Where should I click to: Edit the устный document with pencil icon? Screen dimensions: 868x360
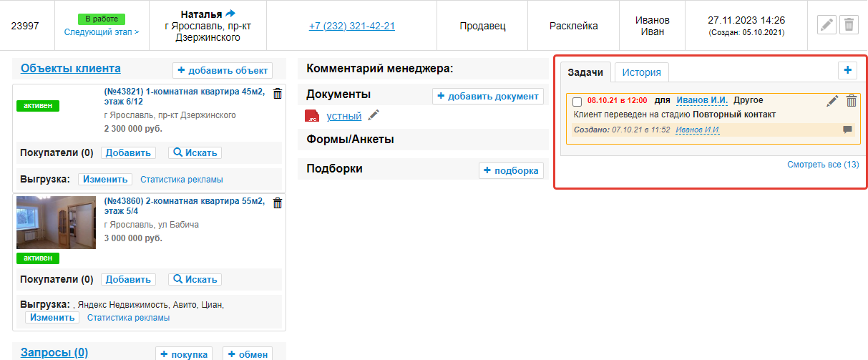[x=374, y=116]
